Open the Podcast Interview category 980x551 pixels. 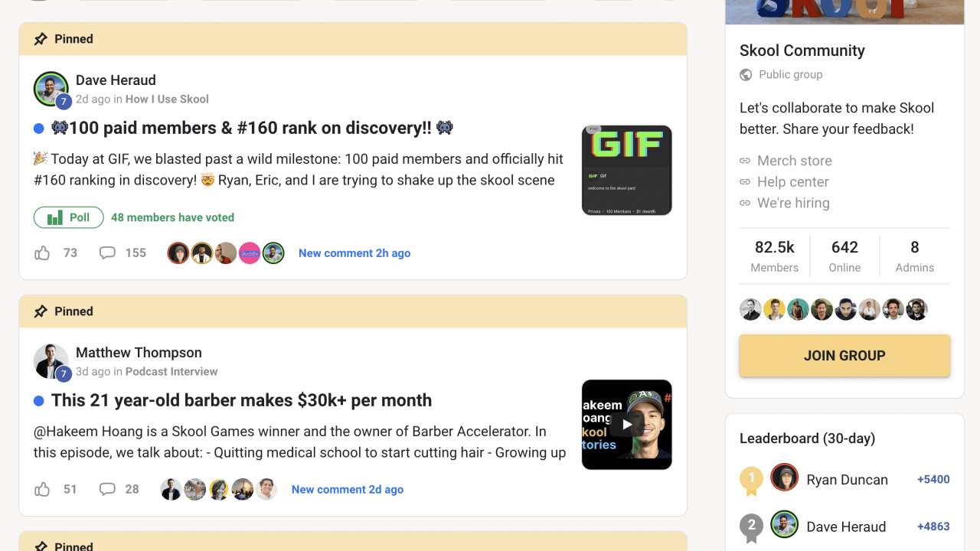[171, 372]
